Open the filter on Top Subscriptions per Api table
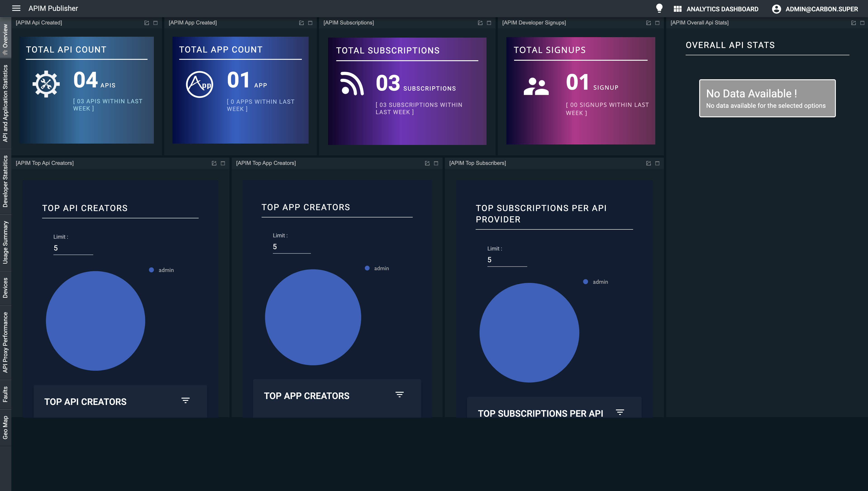The height and width of the screenshot is (491, 868). pos(620,412)
